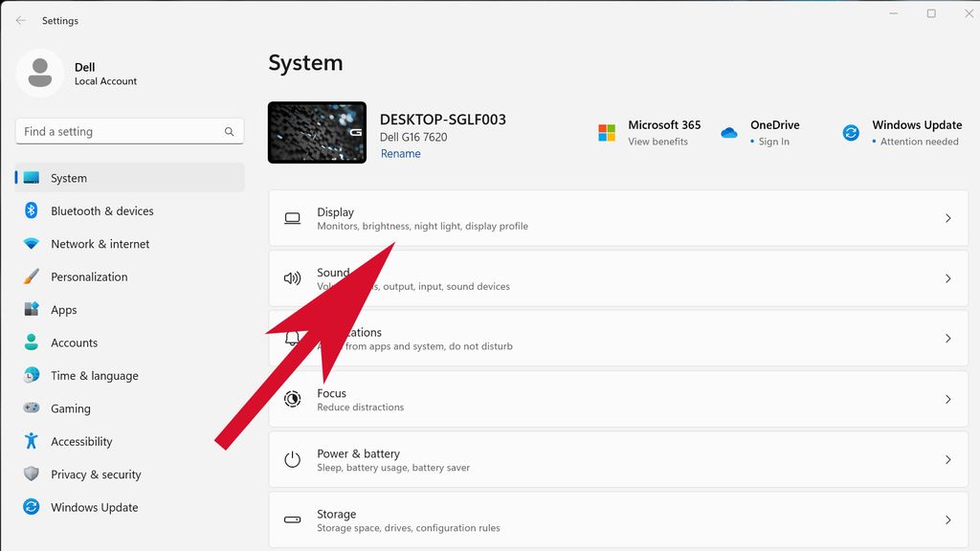Click the device wallpaper thumbnail

pos(317,132)
